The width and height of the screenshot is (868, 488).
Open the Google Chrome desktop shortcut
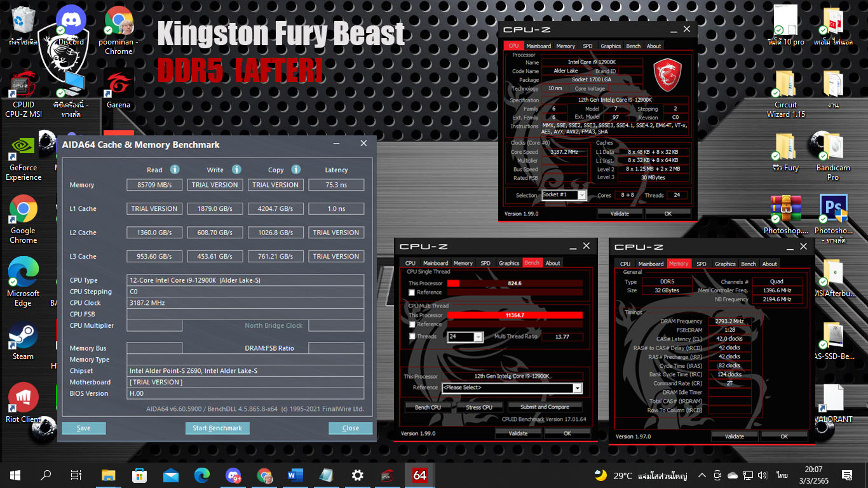click(x=24, y=210)
